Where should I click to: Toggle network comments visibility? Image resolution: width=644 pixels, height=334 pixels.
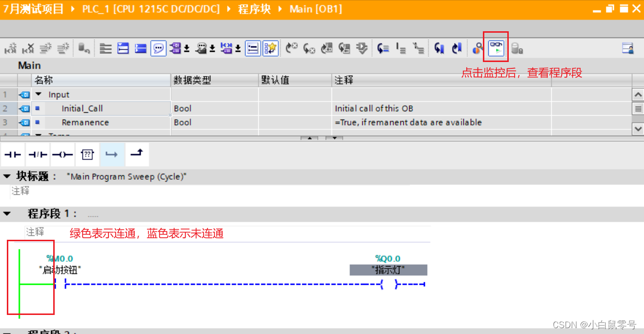(158, 47)
